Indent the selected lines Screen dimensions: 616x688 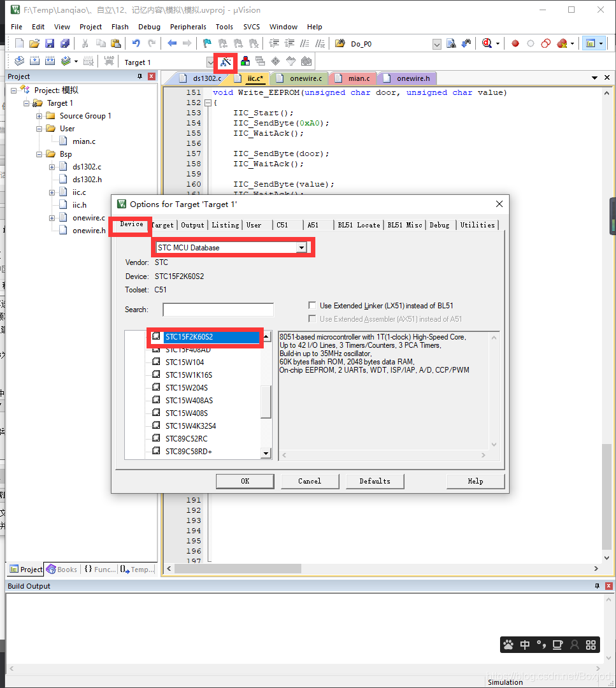(274, 43)
